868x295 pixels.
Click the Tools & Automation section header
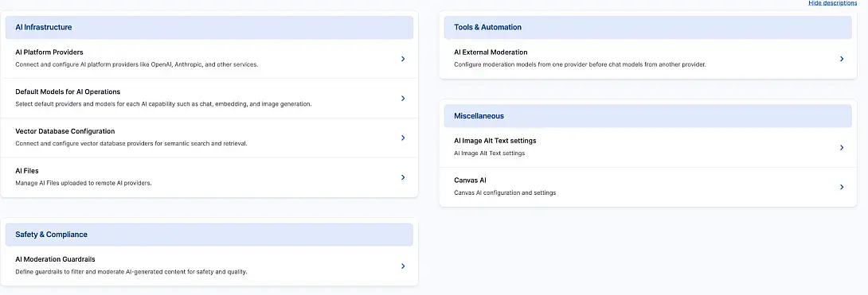coord(647,27)
